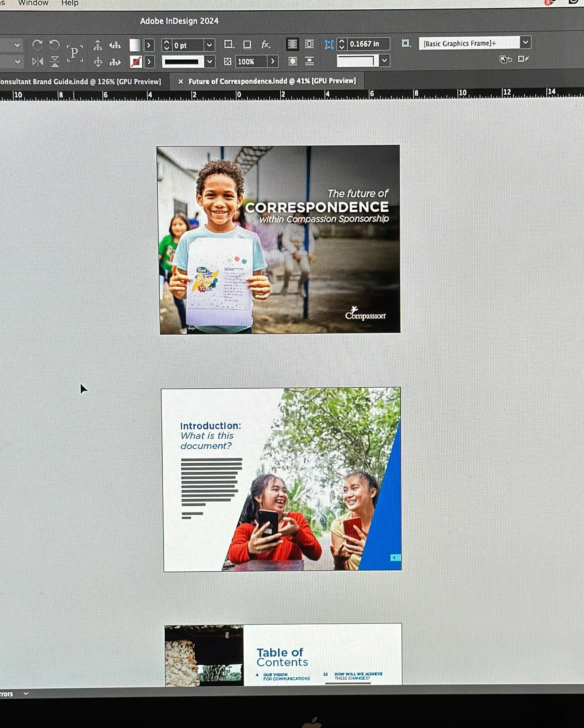
Task: Click the black stroke style preview
Action: click(183, 62)
